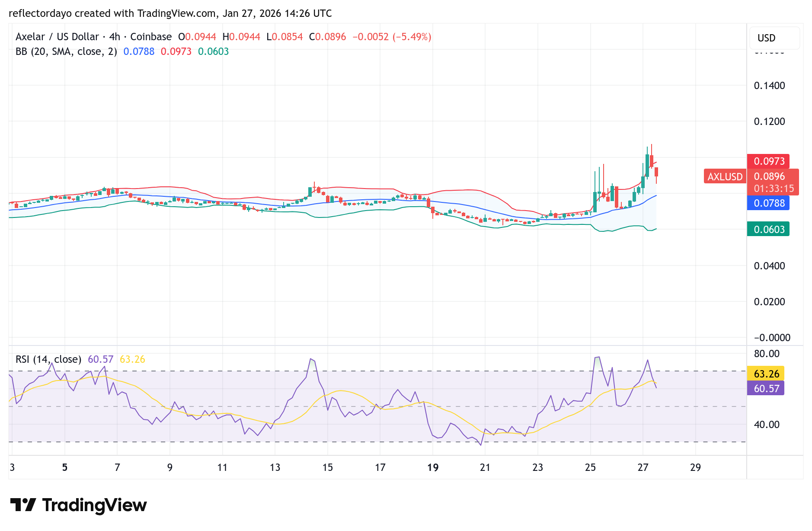Click the green 0.0603 lower band label
Viewport: 812px width, 531px height.
coord(769,229)
